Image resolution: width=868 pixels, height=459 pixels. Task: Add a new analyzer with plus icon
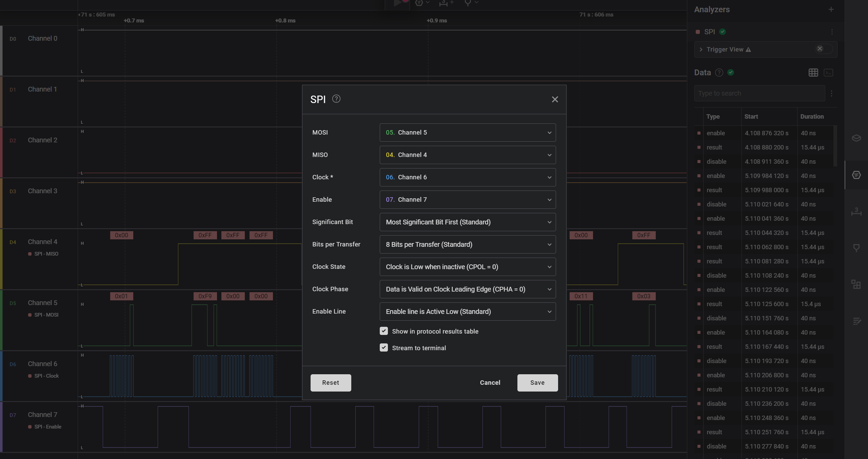point(831,9)
